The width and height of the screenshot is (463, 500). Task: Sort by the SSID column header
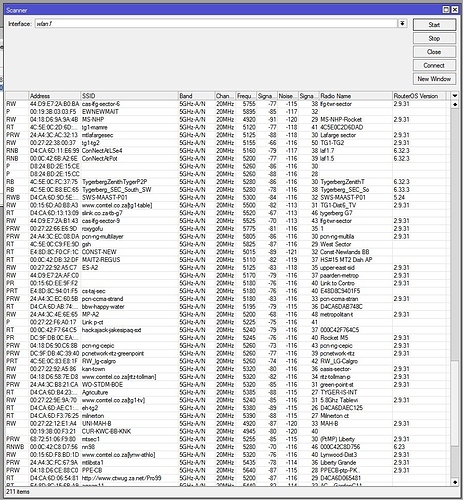click(x=129, y=96)
